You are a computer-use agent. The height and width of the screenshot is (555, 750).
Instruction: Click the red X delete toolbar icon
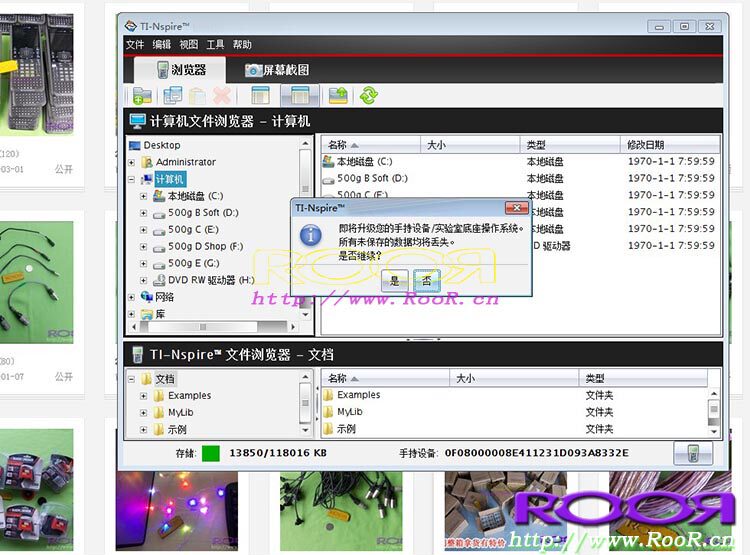(x=222, y=96)
